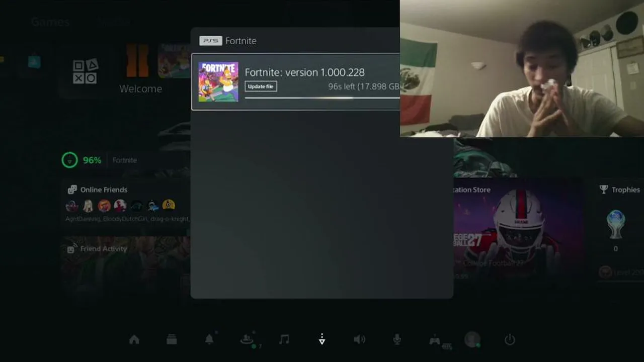
Task: Open the controller Accessories icon
Action: tap(435, 340)
